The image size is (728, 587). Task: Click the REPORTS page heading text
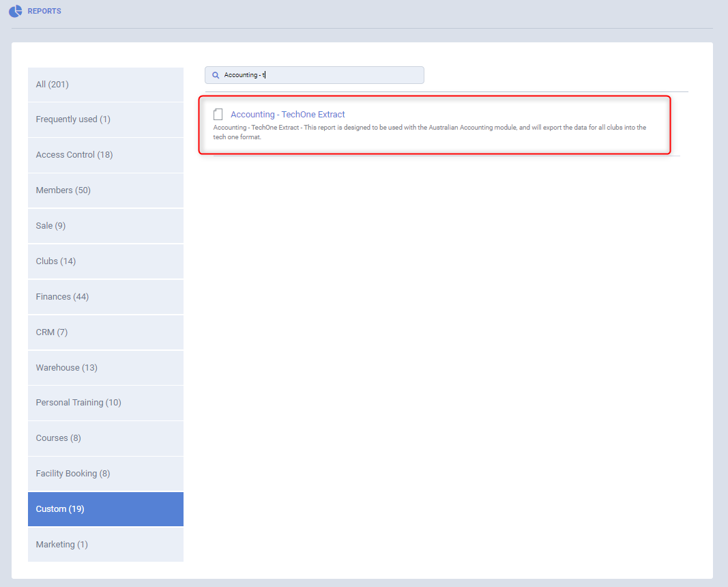[x=44, y=12]
